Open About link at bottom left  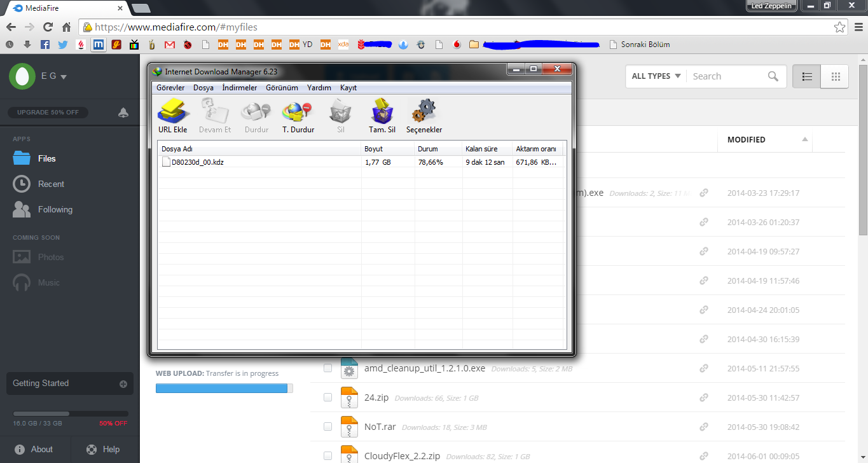click(x=34, y=449)
